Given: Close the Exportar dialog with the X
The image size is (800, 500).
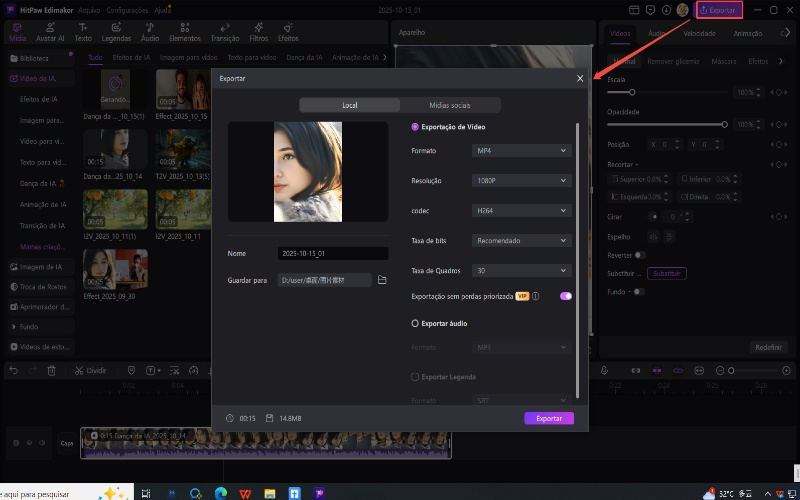Looking at the screenshot, I should 580,78.
